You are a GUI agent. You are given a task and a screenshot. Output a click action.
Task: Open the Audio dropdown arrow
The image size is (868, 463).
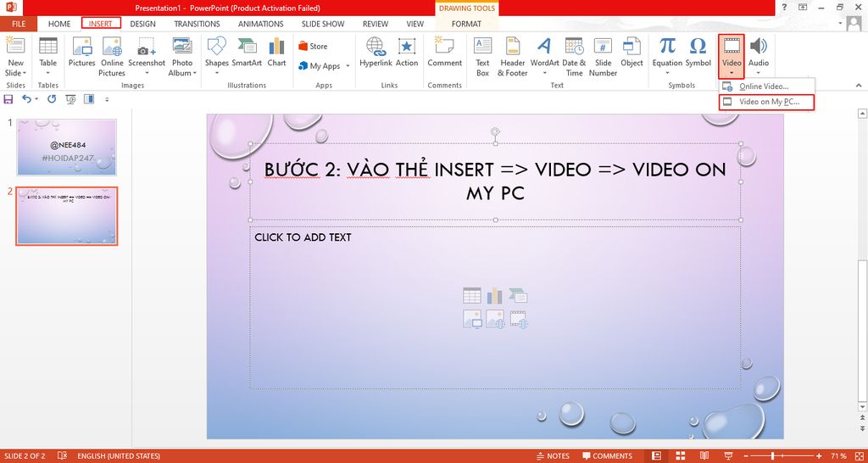pos(759,73)
